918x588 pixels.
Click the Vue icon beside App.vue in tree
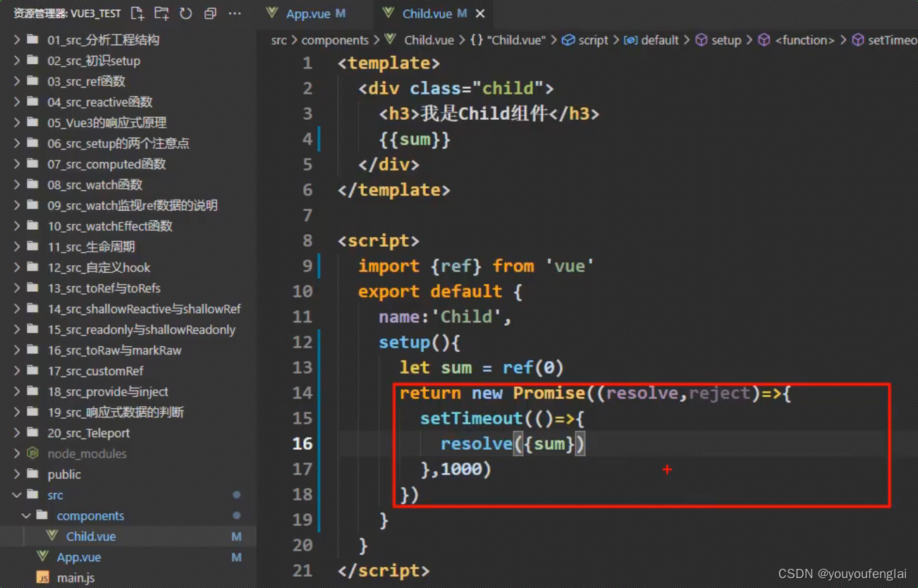click(x=43, y=557)
